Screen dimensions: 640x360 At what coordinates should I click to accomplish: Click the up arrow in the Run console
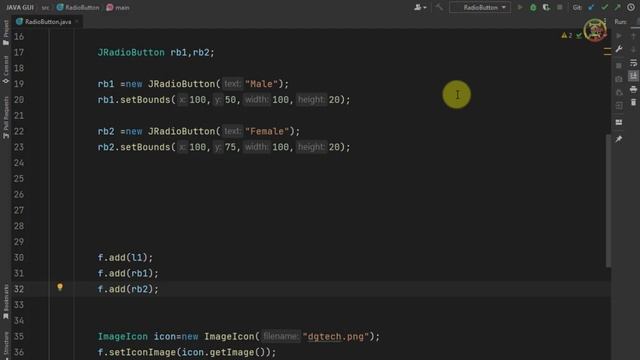pyautogui.click(x=633, y=36)
